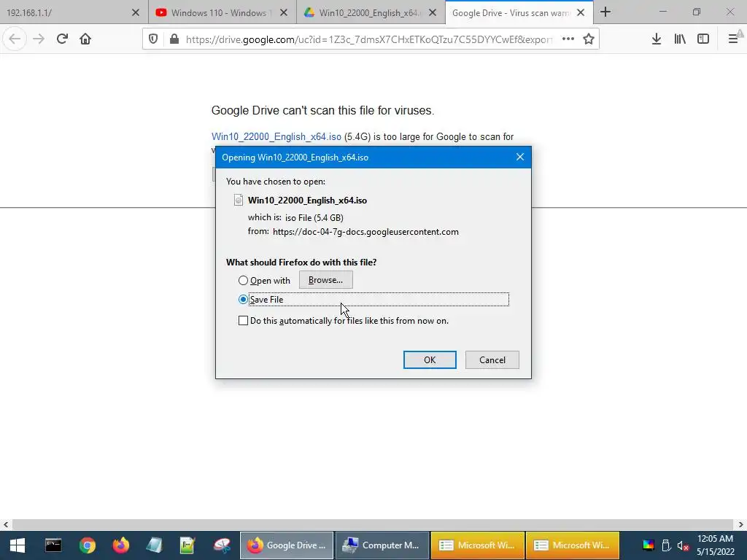Screen dimensions: 747x560
Task: Open first Microsoft Wi... taskbar window
Action: (477, 545)
